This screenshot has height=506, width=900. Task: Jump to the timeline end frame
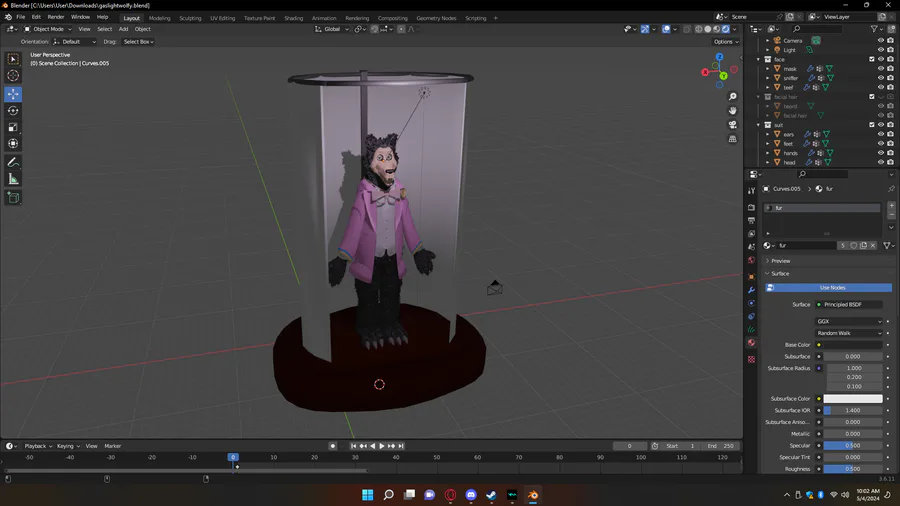[401, 446]
